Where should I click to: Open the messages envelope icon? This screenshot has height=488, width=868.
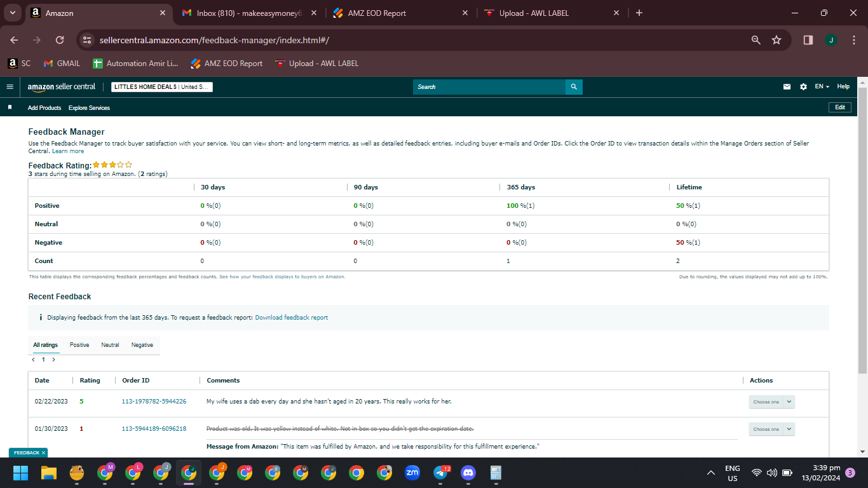(x=787, y=86)
